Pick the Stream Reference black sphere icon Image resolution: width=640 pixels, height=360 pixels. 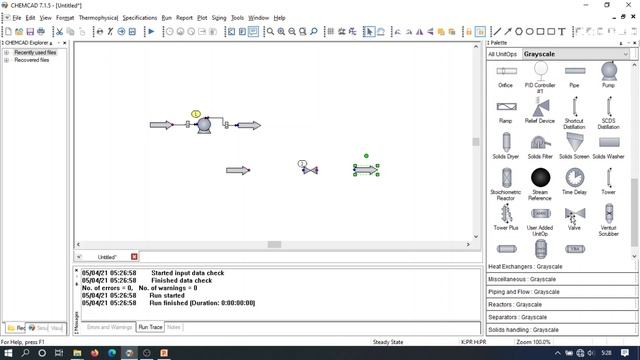(540, 178)
